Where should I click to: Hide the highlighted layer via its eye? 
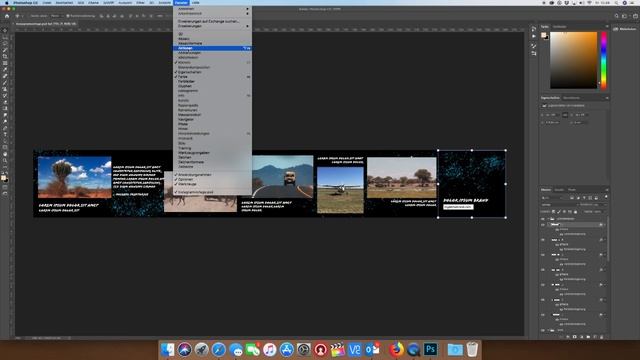click(543, 224)
